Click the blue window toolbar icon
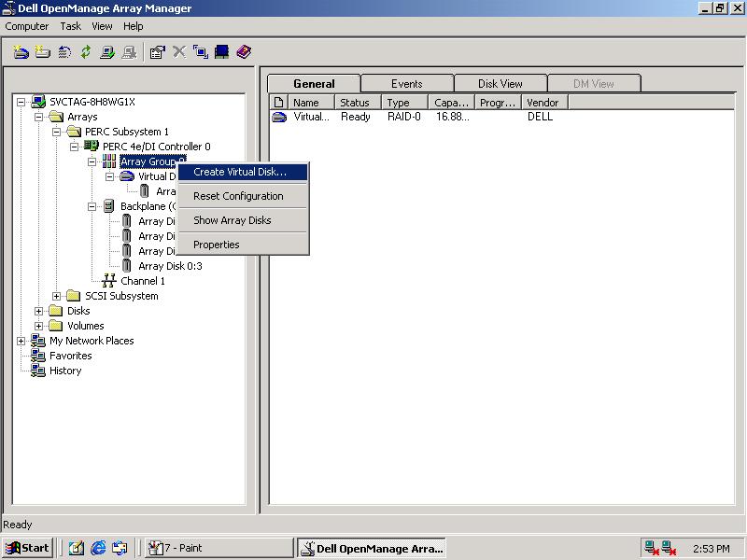This screenshot has width=747, height=560. [201, 52]
